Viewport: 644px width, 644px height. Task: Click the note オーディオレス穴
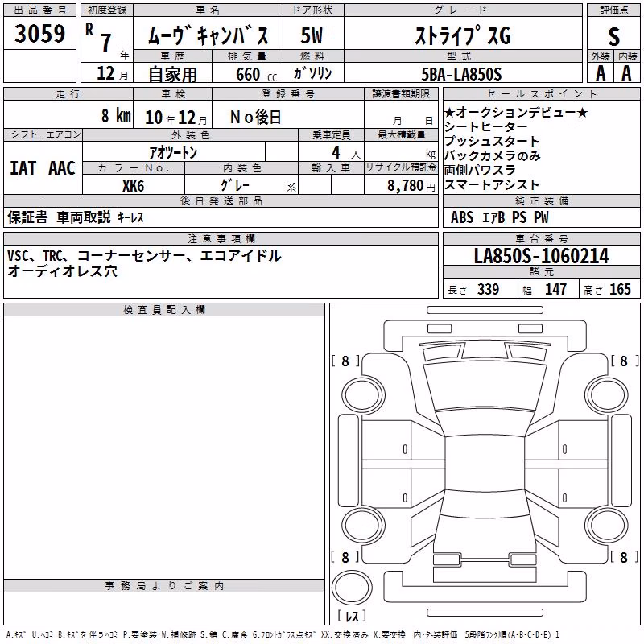click(62, 271)
